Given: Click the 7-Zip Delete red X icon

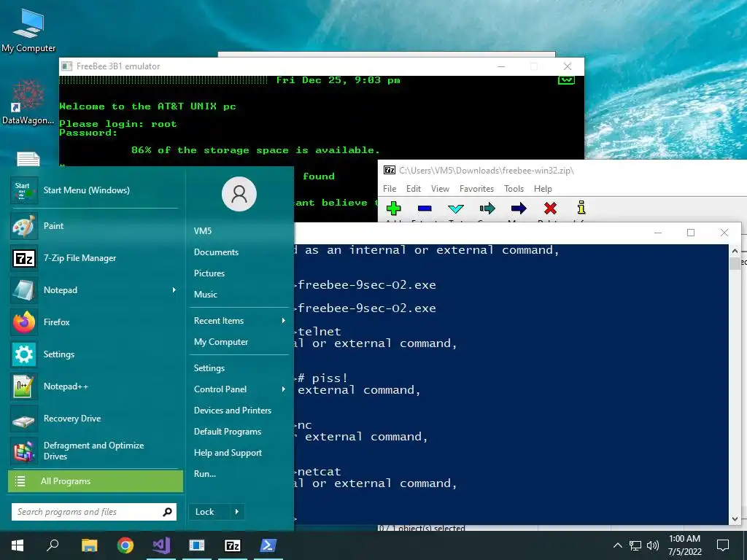Looking at the screenshot, I should pyautogui.click(x=550, y=208).
